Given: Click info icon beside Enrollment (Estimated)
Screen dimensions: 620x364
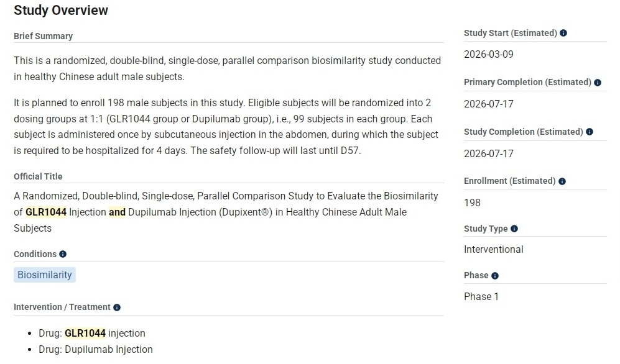Looking at the screenshot, I should tap(562, 181).
